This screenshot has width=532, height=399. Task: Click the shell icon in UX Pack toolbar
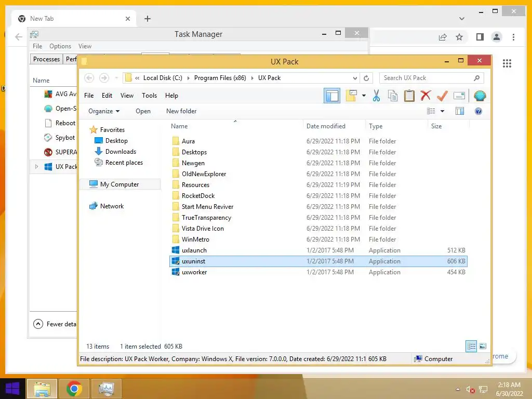point(480,96)
